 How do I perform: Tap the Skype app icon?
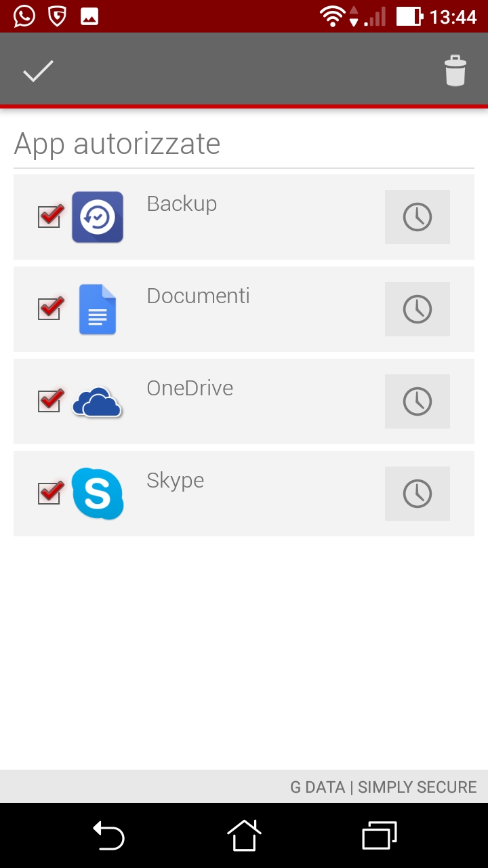(x=98, y=494)
